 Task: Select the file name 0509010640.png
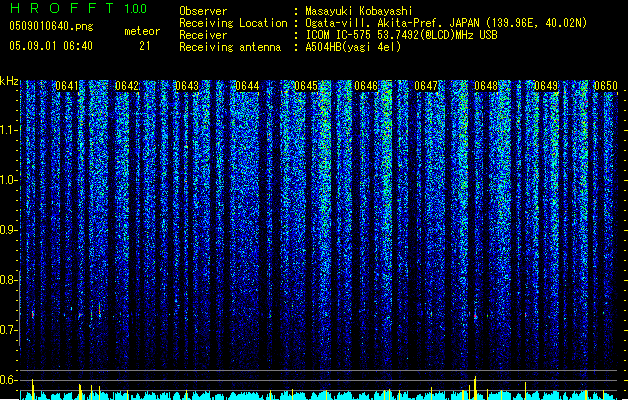point(51,26)
